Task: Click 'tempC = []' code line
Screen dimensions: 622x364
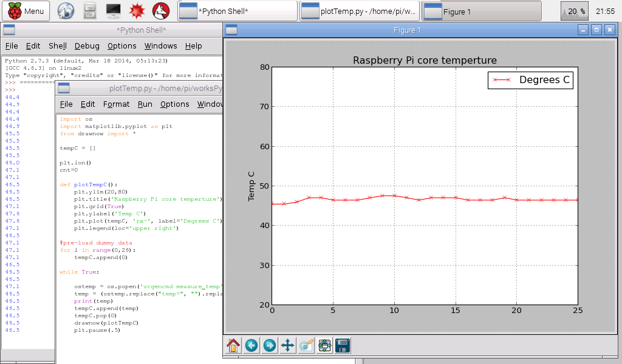Action: pos(78,148)
